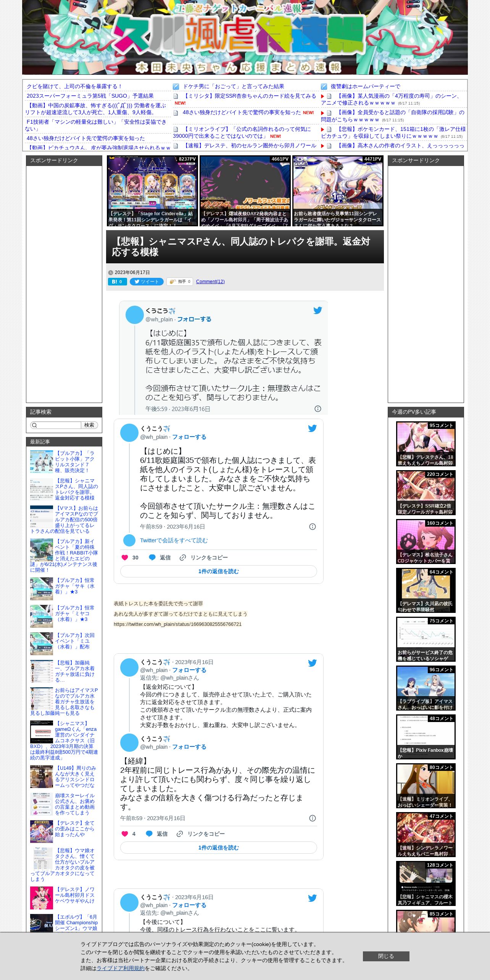The height and width of the screenshot is (980, 490).
Task: Like the tweet with 4 hearts
Action: (125, 834)
